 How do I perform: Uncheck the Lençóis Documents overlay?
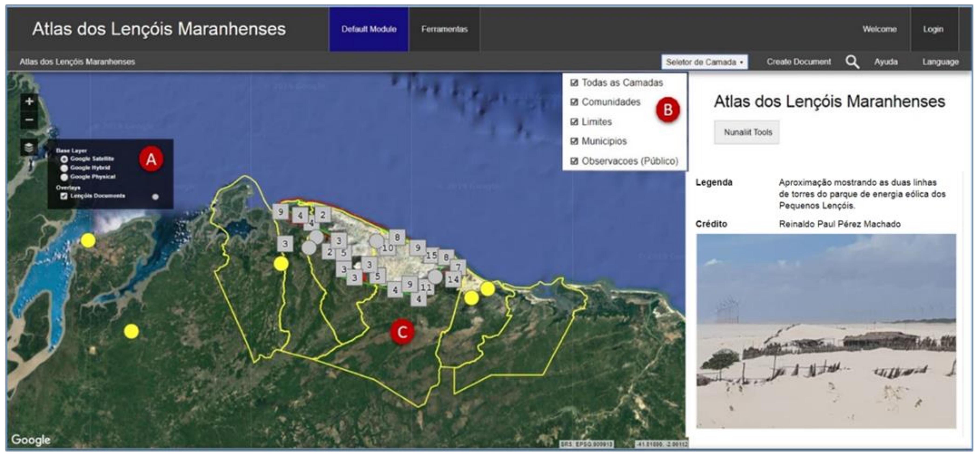(x=64, y=196)
